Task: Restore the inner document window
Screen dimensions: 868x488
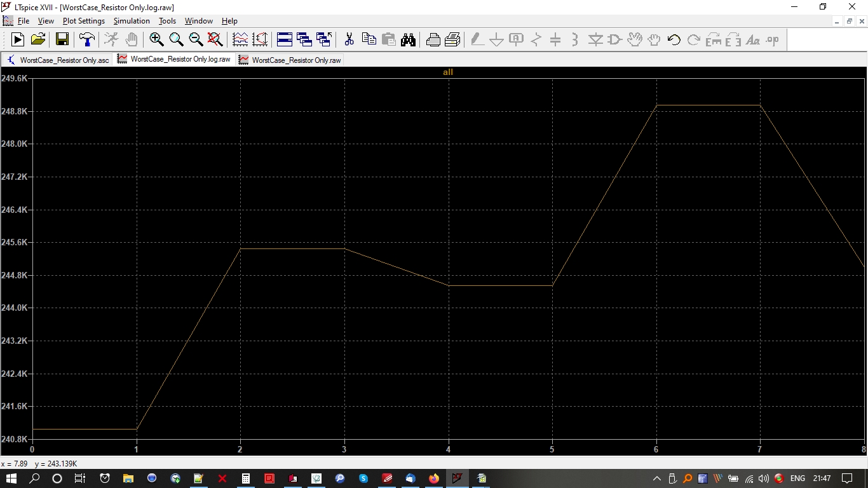Action: pyautogui.click(x=850, y=21)
